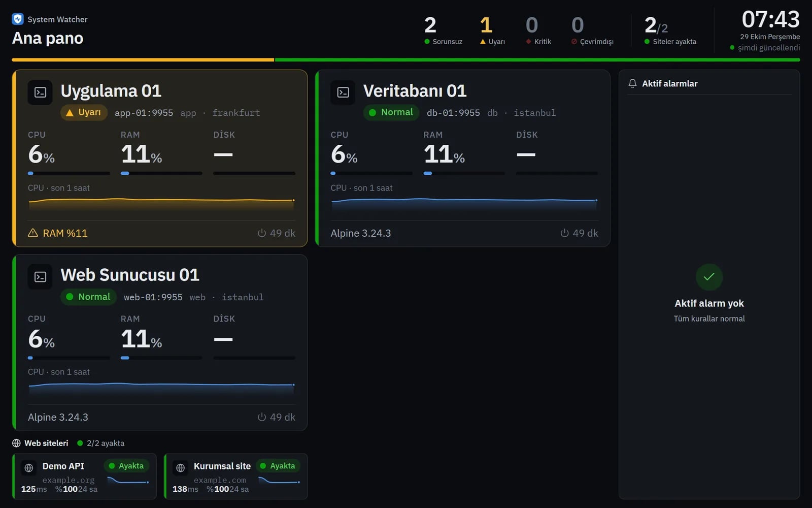
Task: Click the 'Aktif alarmlar' panel heading
Action: 669,83
